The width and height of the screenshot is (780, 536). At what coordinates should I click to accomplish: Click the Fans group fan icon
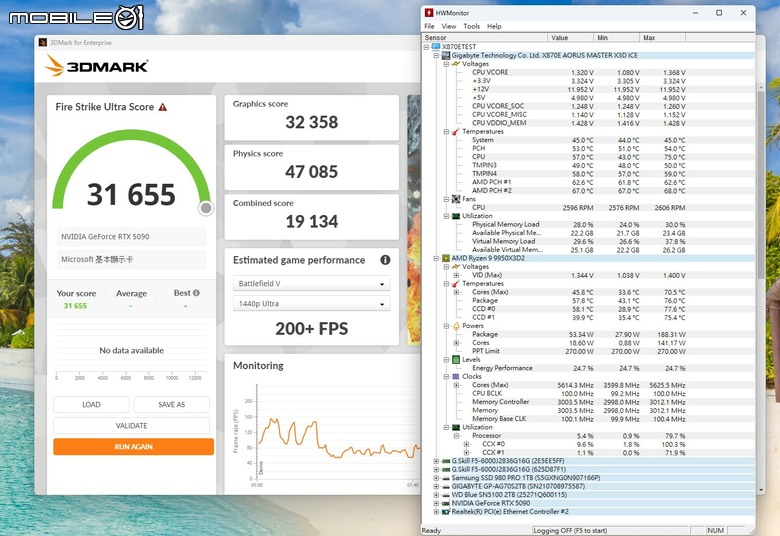[456, 199]
